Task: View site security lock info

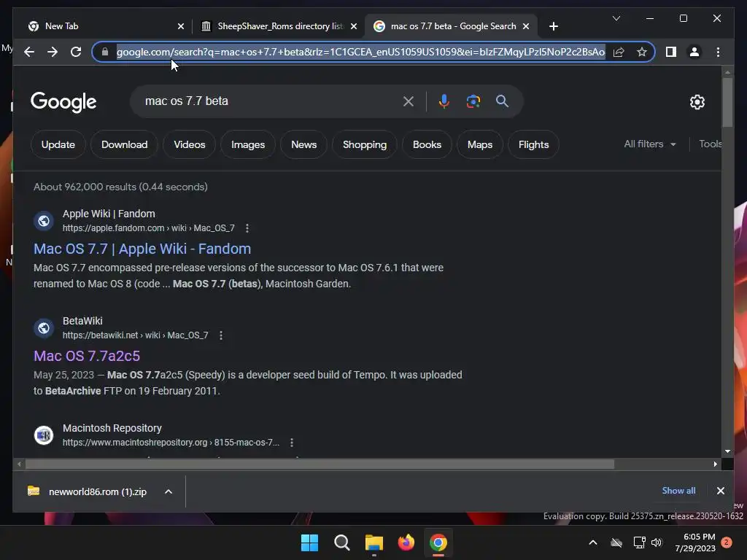Action: point(105,52)
